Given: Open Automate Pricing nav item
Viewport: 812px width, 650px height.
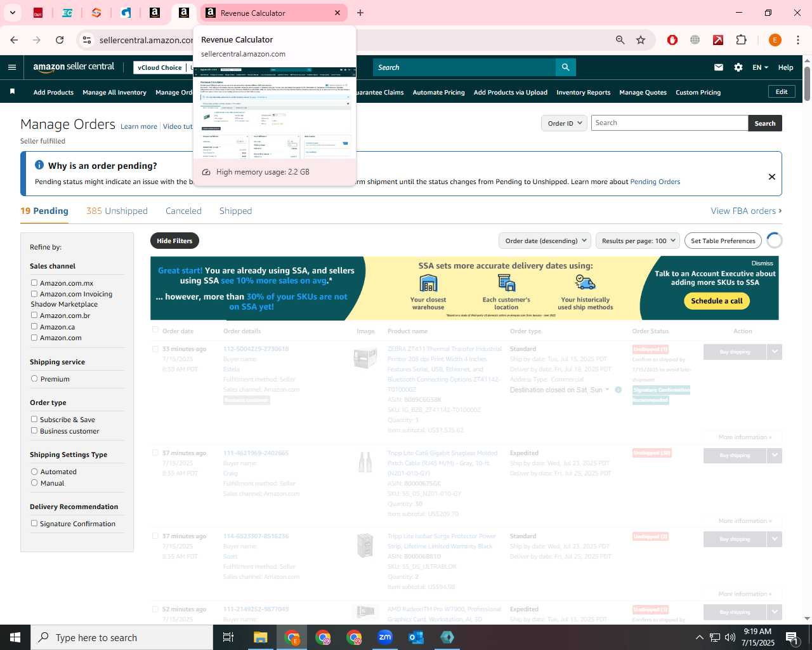Looking at the screenshot, I should pos(438,93).
